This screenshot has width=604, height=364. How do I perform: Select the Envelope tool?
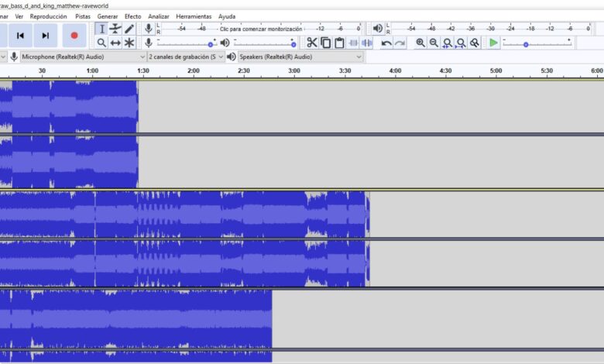[115, 29]
